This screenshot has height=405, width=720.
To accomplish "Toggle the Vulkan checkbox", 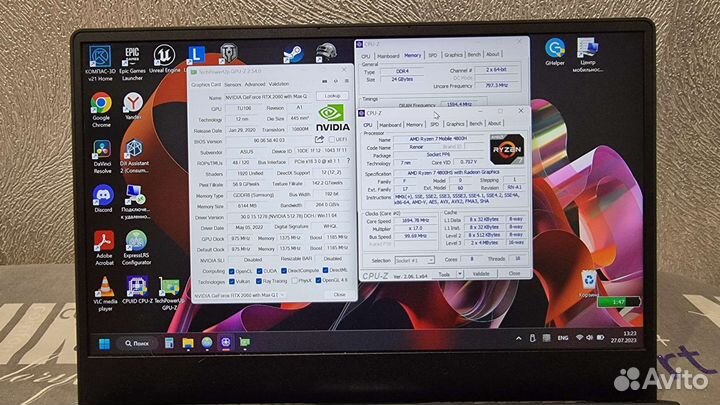I will [232, 281].
